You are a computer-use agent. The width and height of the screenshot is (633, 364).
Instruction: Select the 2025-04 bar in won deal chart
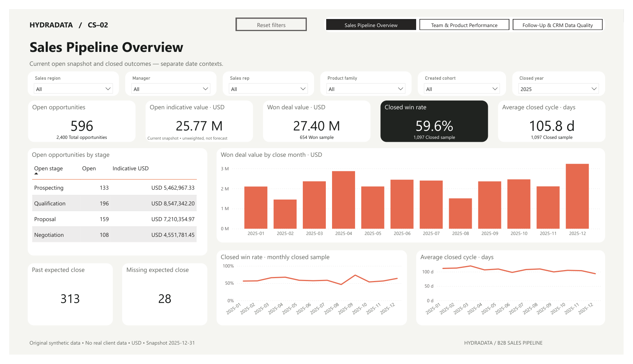click(x=343, y=200)
